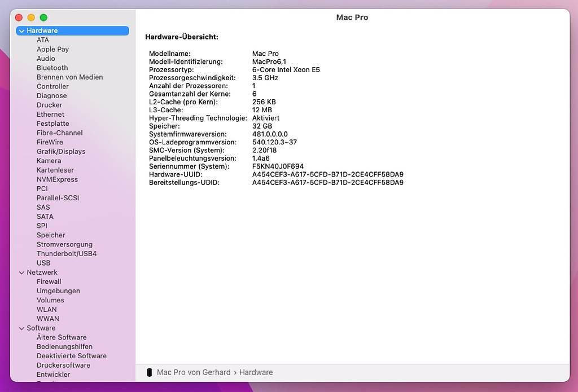
Task: Click the serial number F5KN40J0F694
Action: coord(278,166)
